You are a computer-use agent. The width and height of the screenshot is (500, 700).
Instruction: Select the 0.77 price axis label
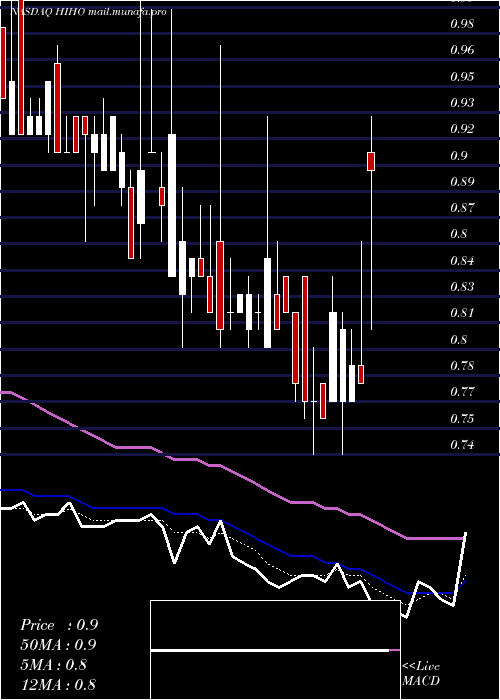tap(462, 392)
